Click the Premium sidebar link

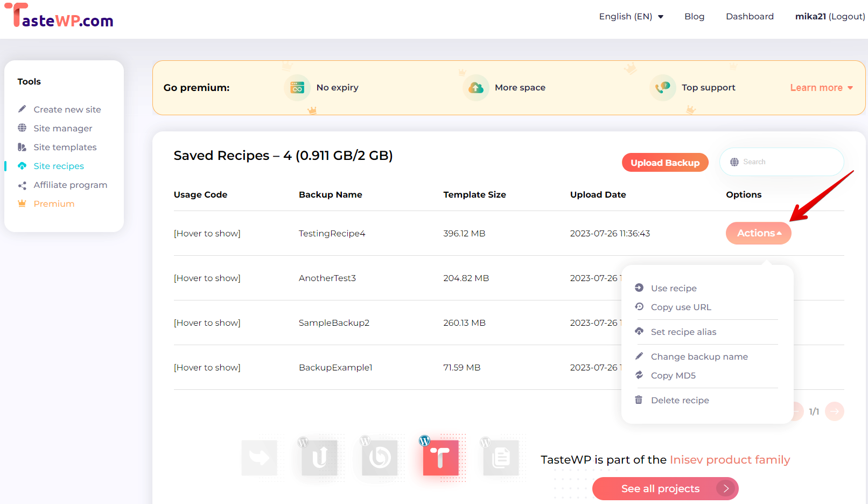[x=54, y=204]
